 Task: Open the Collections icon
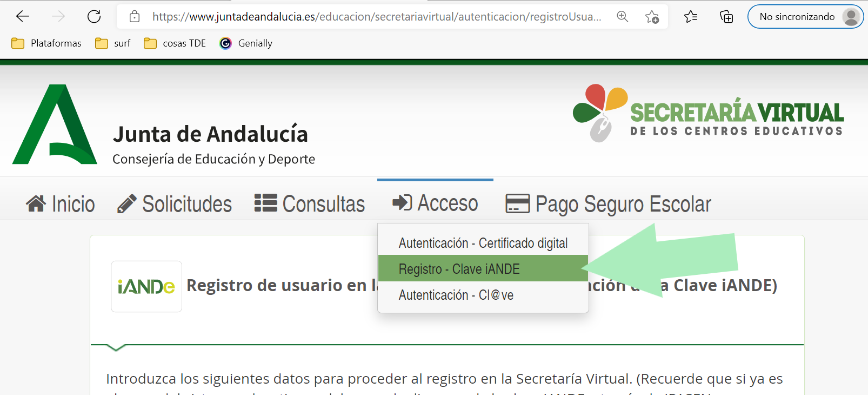click(726, 17)
